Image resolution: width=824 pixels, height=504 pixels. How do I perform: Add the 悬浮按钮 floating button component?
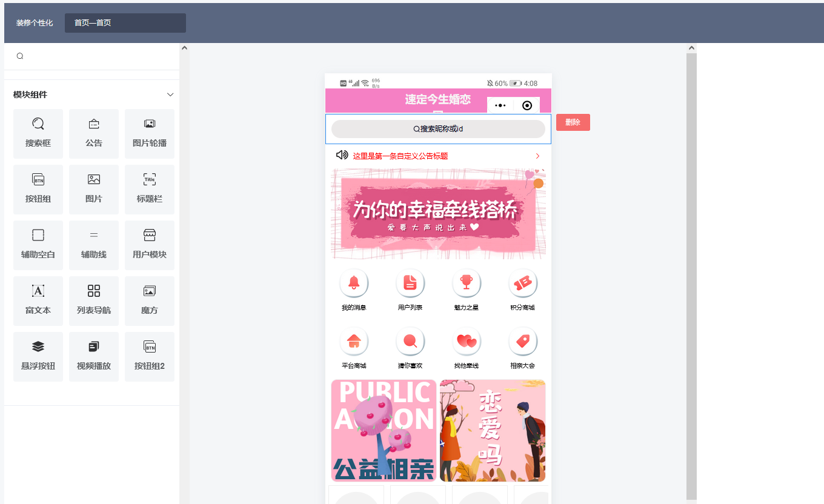[x=38, y=357]
